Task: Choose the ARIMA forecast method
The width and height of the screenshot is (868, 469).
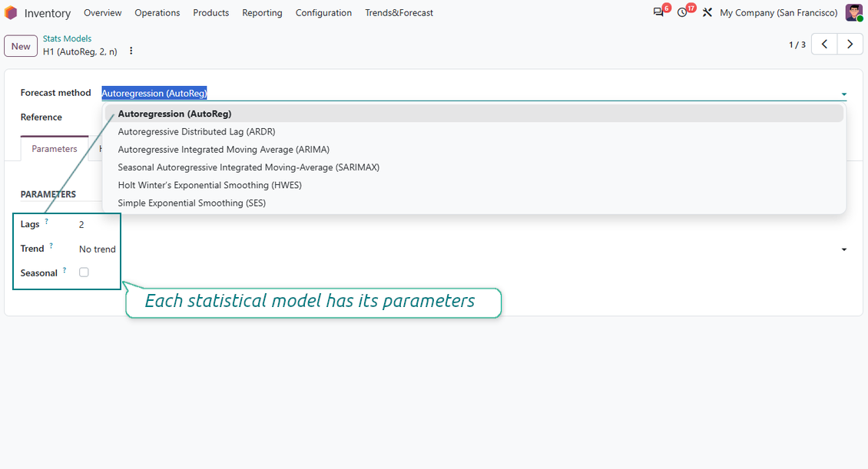Action: click(x=474, y=150)
